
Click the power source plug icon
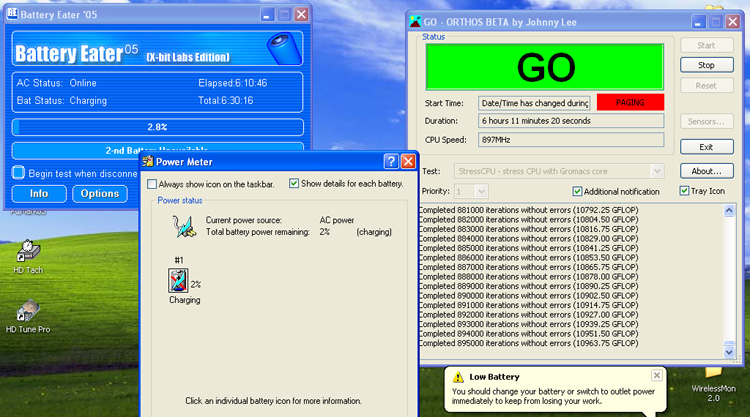(x=184, y=226)
